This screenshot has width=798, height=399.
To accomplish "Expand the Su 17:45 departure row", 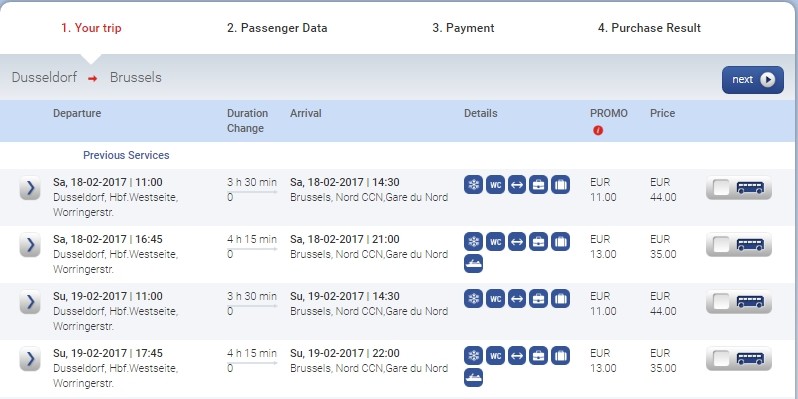I will (x=30, y=359).
